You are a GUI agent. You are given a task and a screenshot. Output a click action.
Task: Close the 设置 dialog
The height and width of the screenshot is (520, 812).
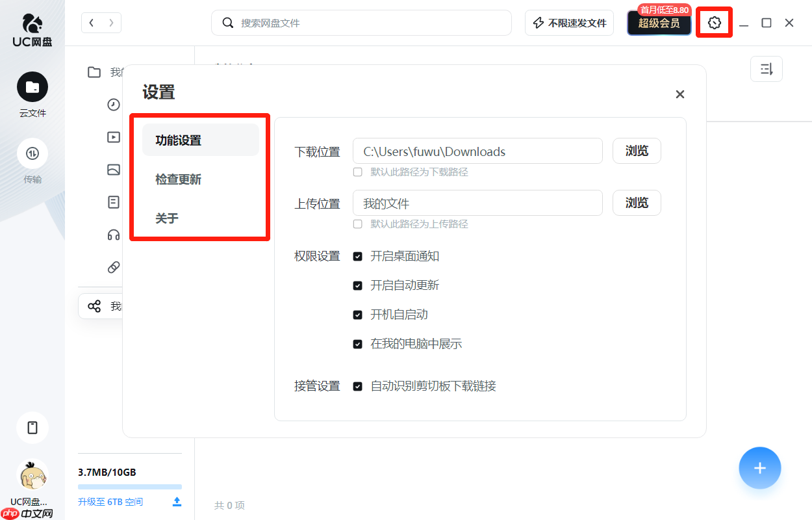680,94
